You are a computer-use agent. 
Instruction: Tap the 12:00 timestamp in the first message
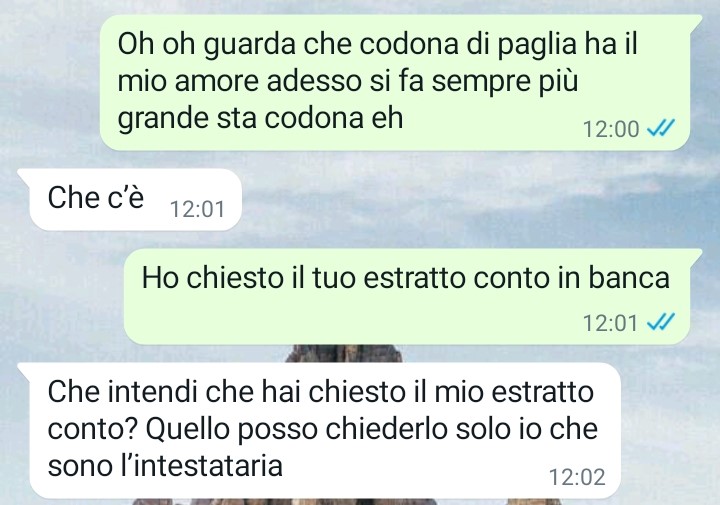click(611, 129)
